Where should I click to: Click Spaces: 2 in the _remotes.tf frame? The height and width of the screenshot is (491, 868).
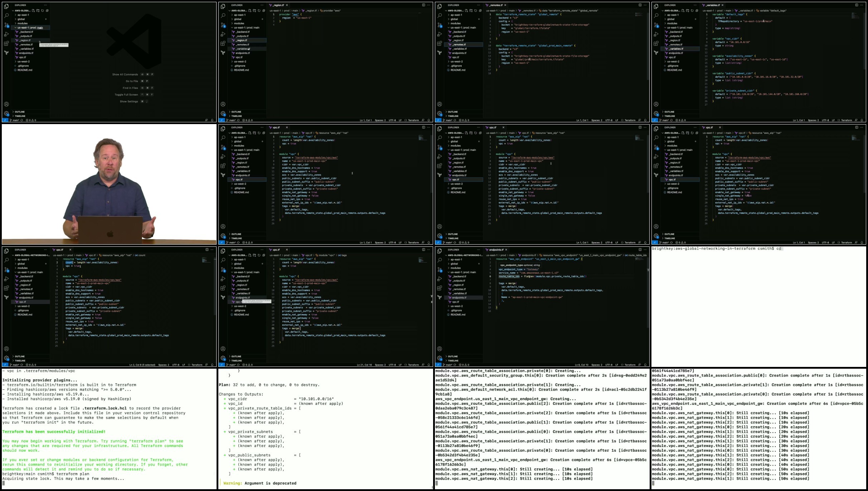pyautogui.click(x=597, y=120)
